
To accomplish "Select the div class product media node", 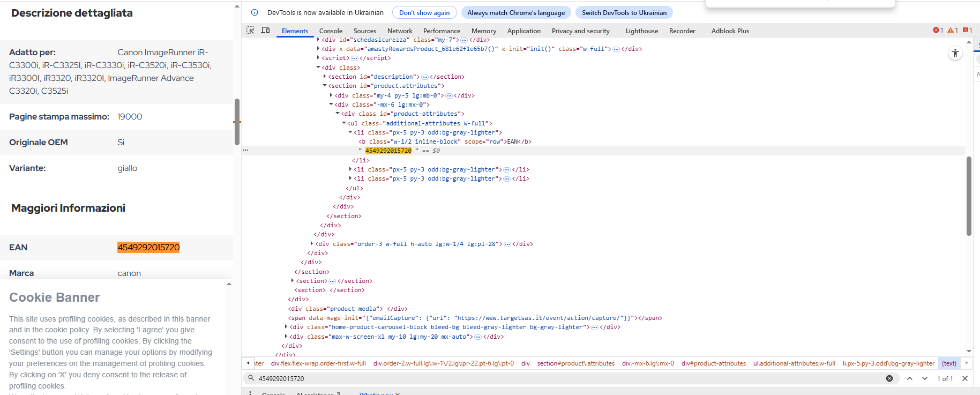I will 348,309.
